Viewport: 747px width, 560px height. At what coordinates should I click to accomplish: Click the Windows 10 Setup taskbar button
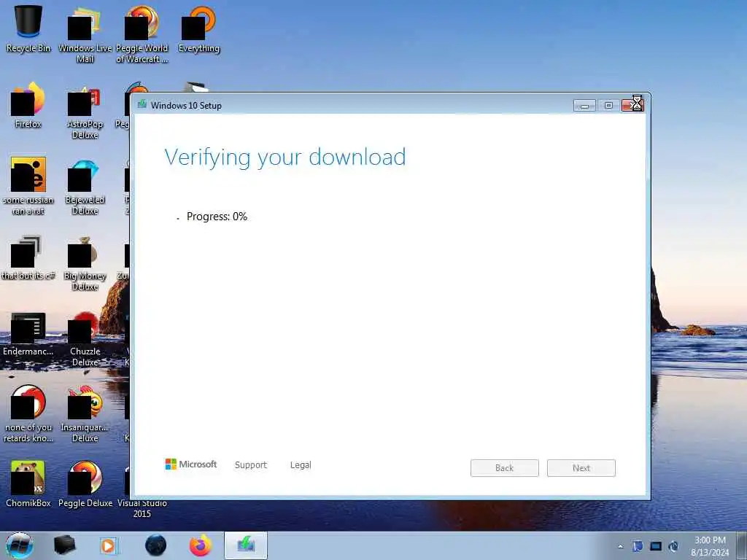246,545
